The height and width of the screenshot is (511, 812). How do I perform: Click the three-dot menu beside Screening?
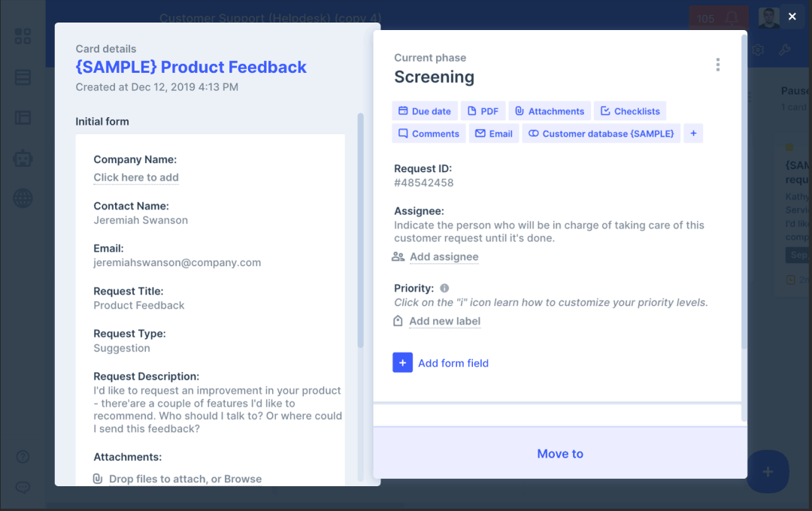pyautogui.click(x=717, y=65)
